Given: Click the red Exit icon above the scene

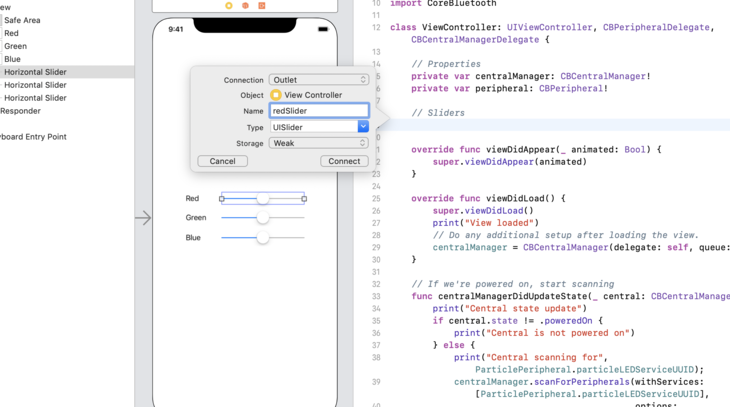Looking at the screenshot, I should click(x=262, y=6).
